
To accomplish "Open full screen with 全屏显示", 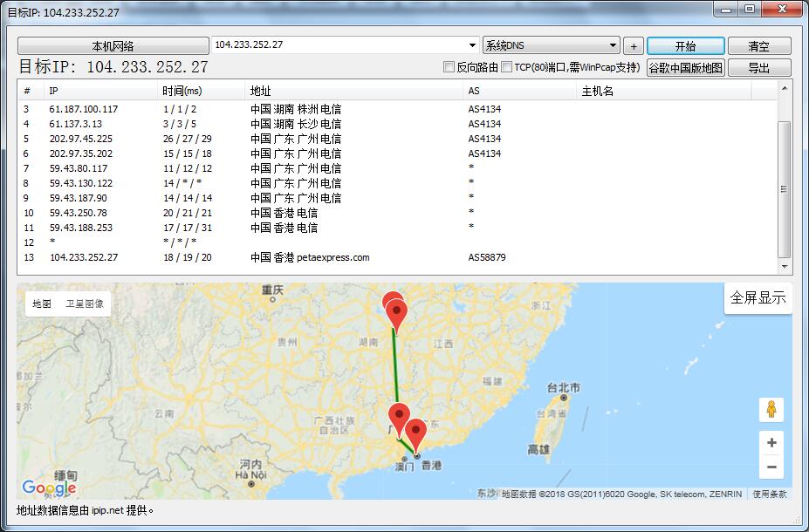I will point(758,297).
